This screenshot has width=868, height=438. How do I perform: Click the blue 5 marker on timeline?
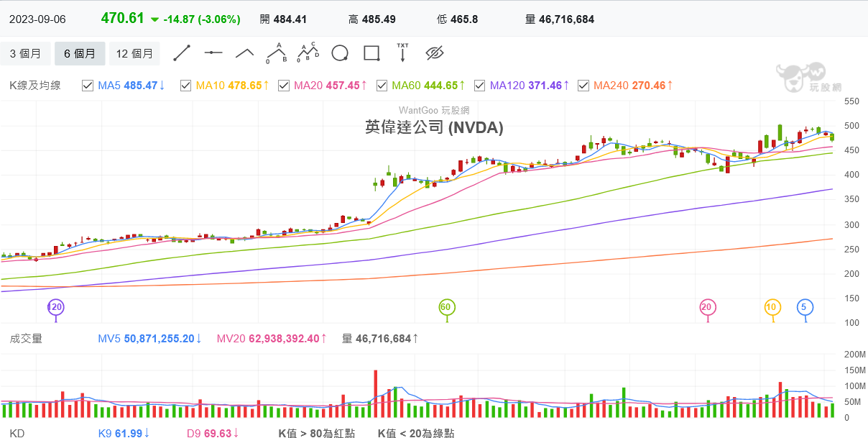click(805, 308)
